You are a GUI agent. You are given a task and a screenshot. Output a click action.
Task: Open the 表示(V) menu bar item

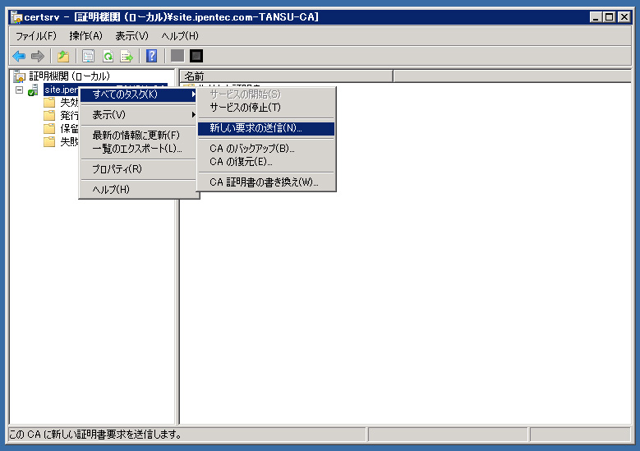pos(132,36)
